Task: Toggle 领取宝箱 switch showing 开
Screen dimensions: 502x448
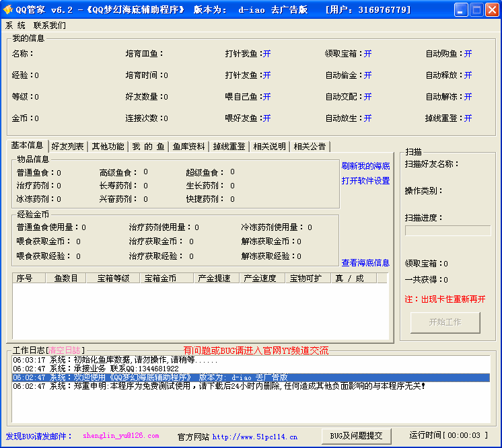Action: [368, 54]
